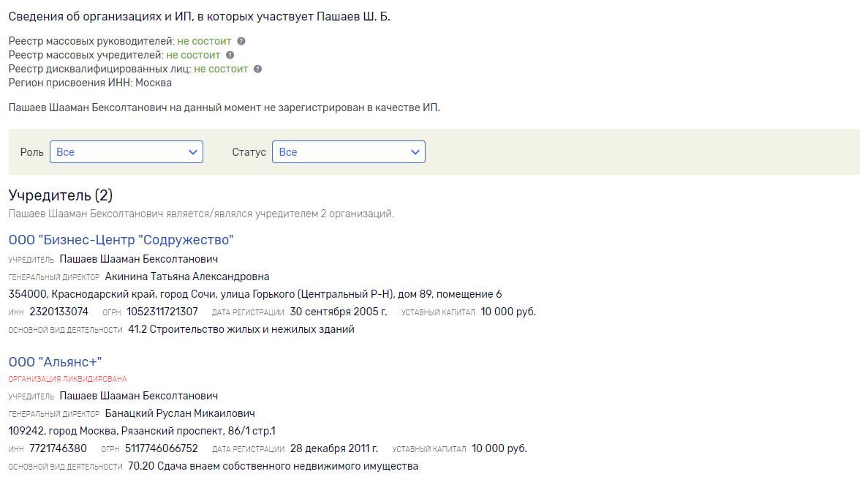
Task: Click activity 70.20 Сдача внаем имущества
Action: 273,466
